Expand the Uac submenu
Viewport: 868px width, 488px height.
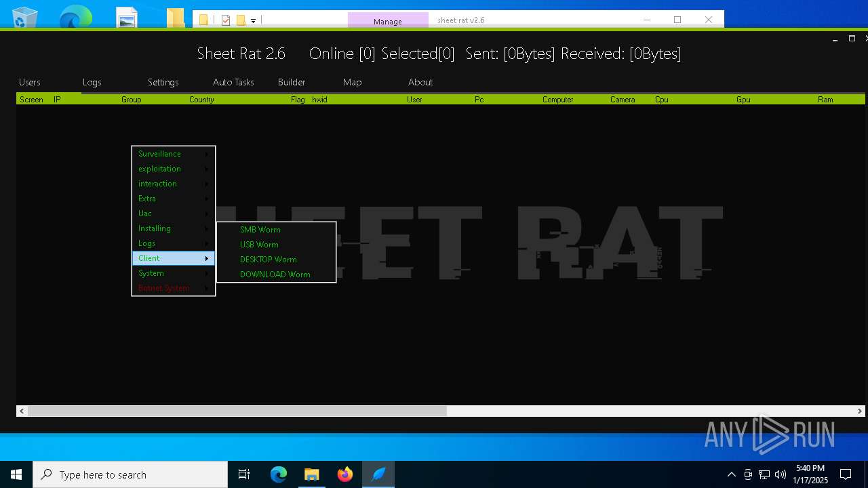pos(174,213)
